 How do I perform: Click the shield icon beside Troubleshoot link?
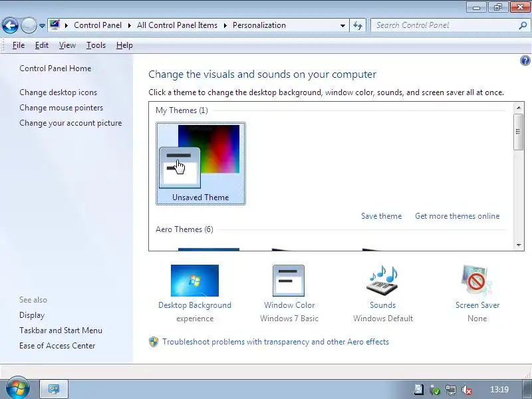[x=154, y=342]
